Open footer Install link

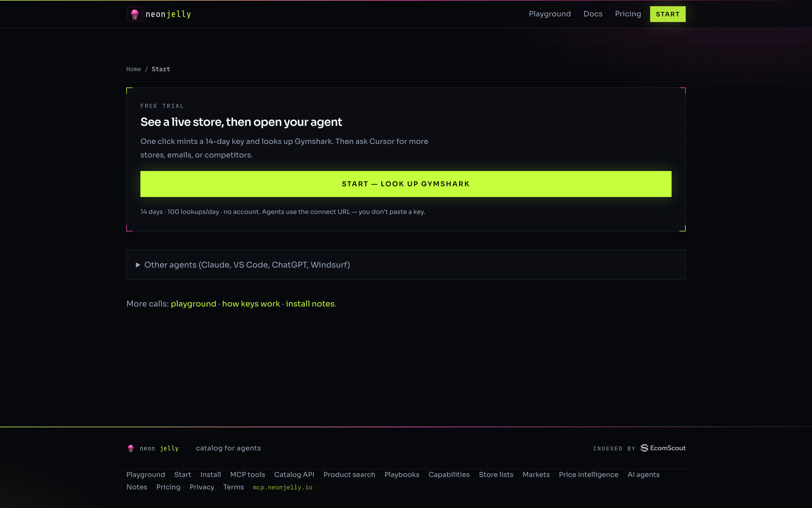pyautogui.click(x=210, y=474)
